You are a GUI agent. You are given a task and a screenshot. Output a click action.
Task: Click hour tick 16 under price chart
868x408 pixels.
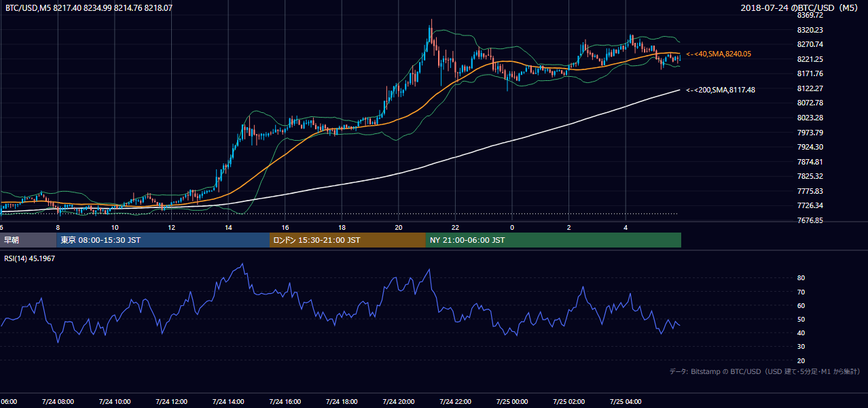point(285,227)
